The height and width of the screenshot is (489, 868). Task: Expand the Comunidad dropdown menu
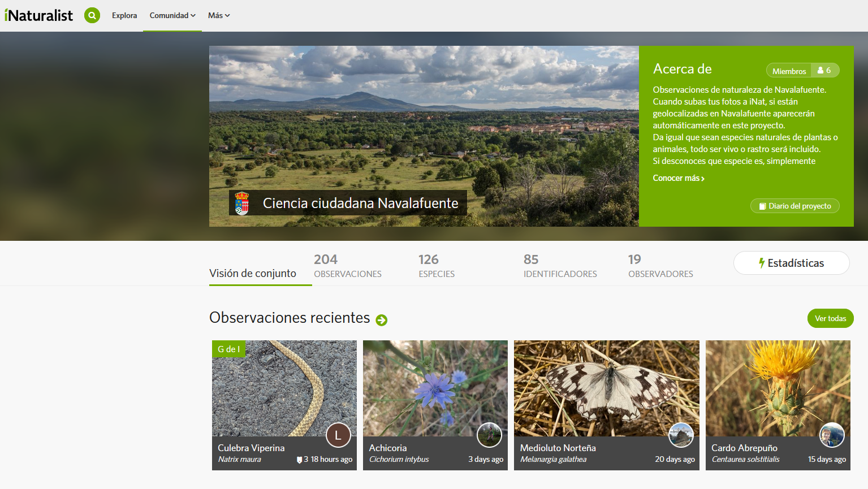(x=172, y=15)
